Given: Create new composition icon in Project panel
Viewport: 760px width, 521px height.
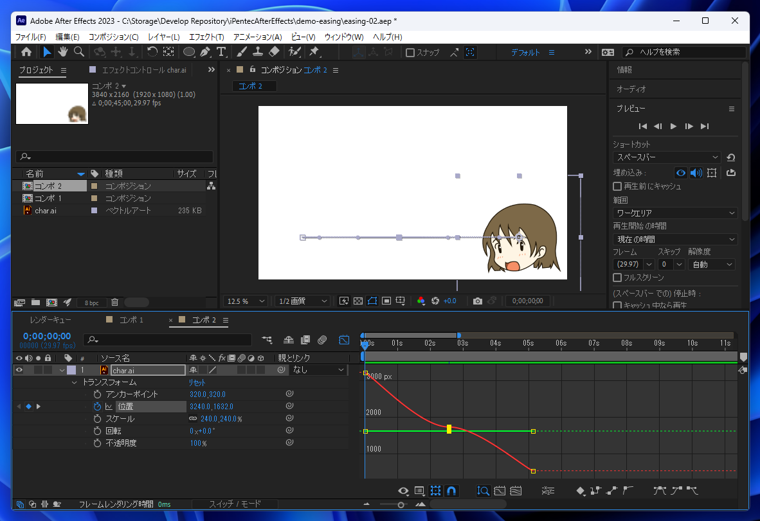Looking at the screenshot, I should click(51, 302).
